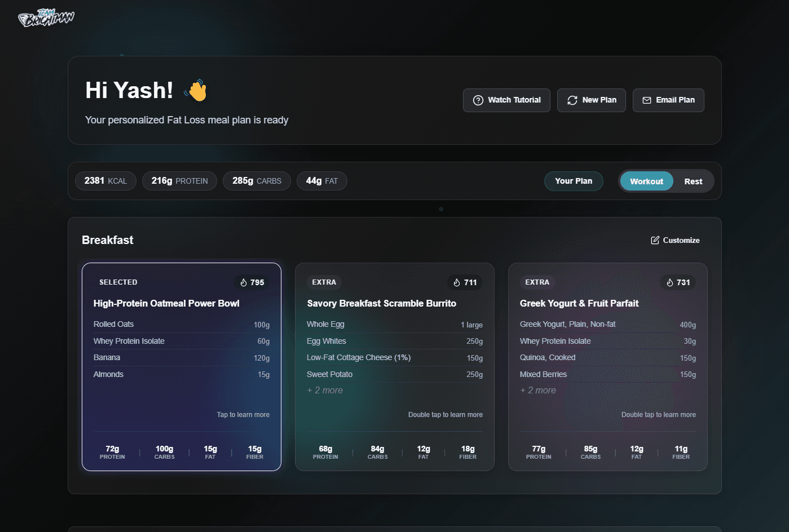The height and width of the screenshot is (532, 789).
Task: Open the Your Plan tab
Action: tap(573, 181)
